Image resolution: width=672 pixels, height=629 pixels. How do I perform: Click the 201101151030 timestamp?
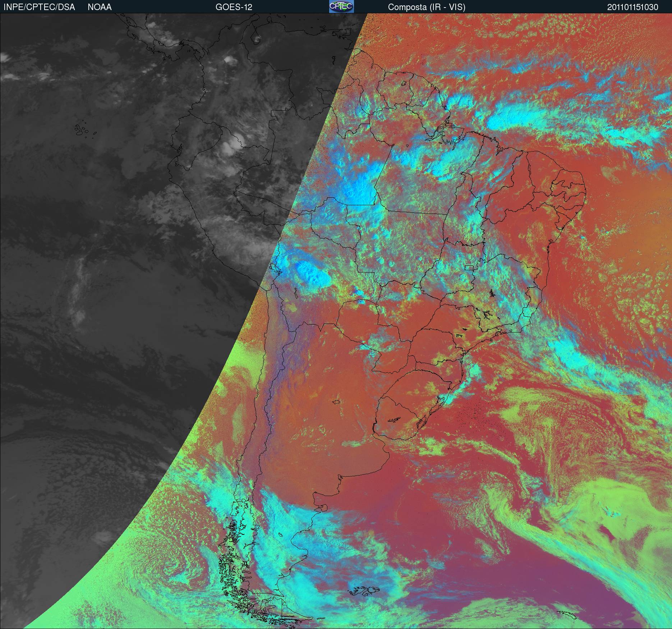click(633, 7)
